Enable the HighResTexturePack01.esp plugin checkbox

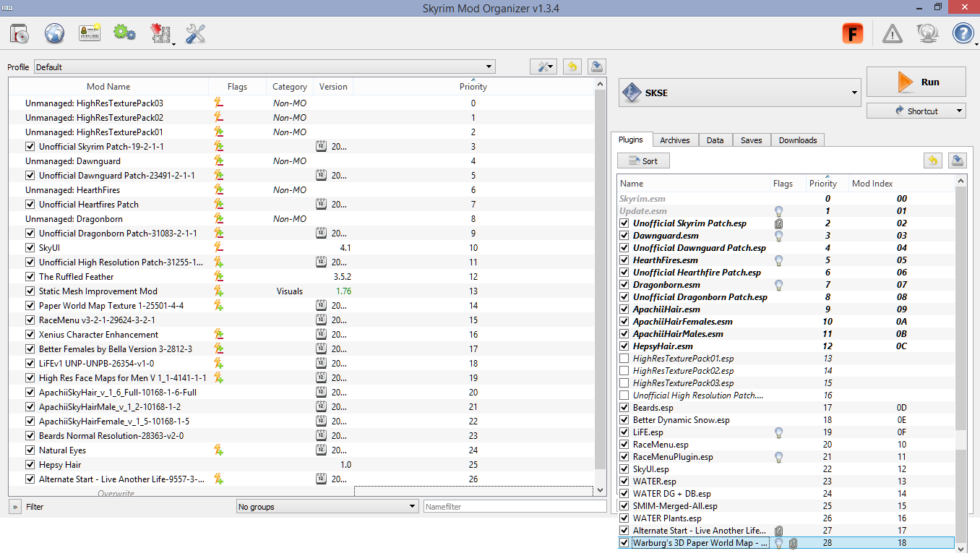tap(624, 359)
